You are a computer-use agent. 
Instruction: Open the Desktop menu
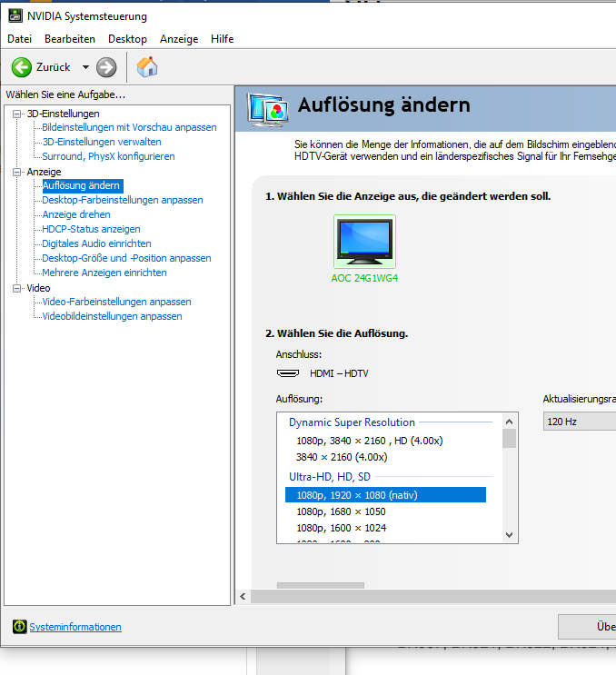point(127,39)
